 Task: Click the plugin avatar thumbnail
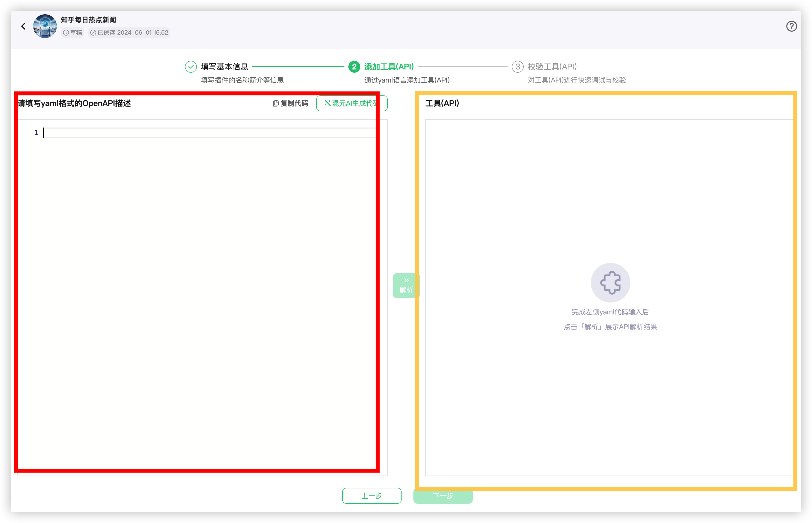click(45, 26)
